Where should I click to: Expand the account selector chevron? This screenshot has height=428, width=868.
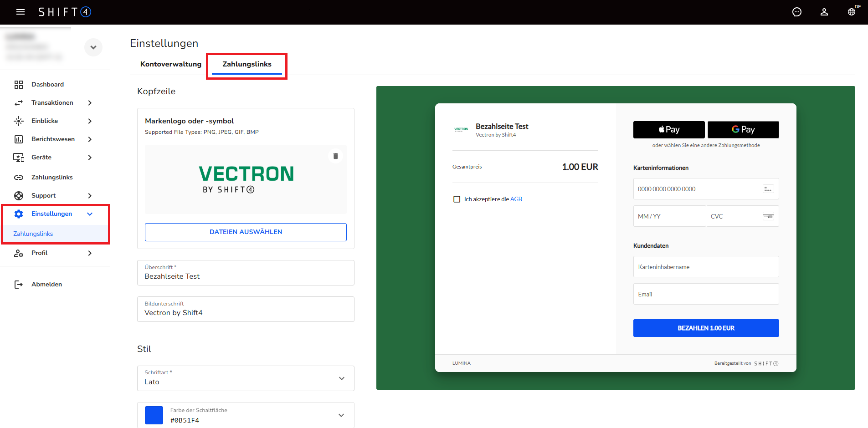[93, 47]
